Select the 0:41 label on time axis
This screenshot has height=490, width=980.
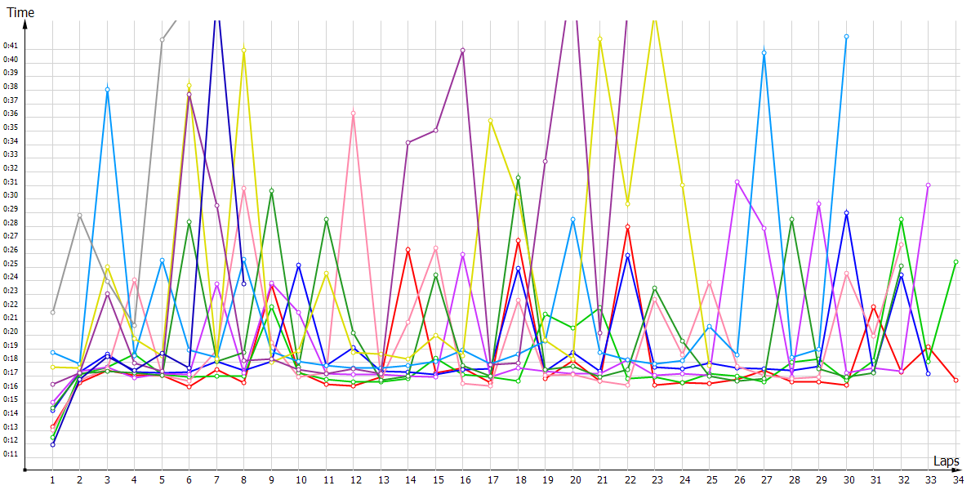tap(11, 46)
